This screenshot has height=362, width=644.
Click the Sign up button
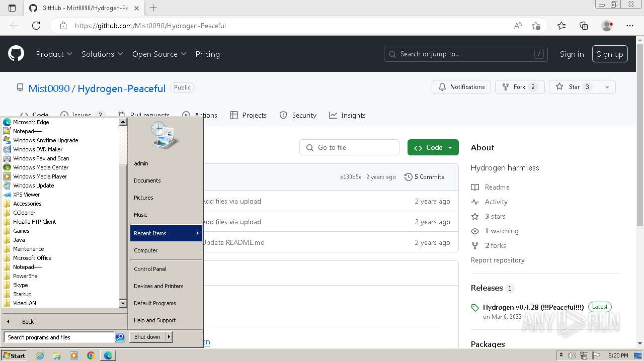click(610, 54)
